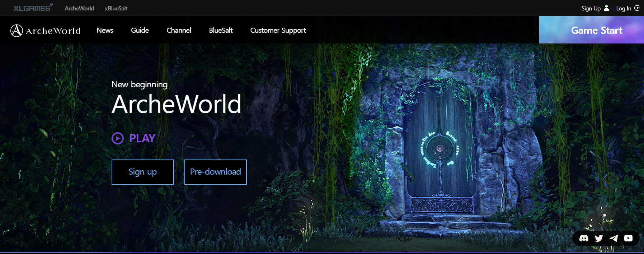This screenshot has width=644, height=254.
Task: Open the Channel menu
Action: 179,30
